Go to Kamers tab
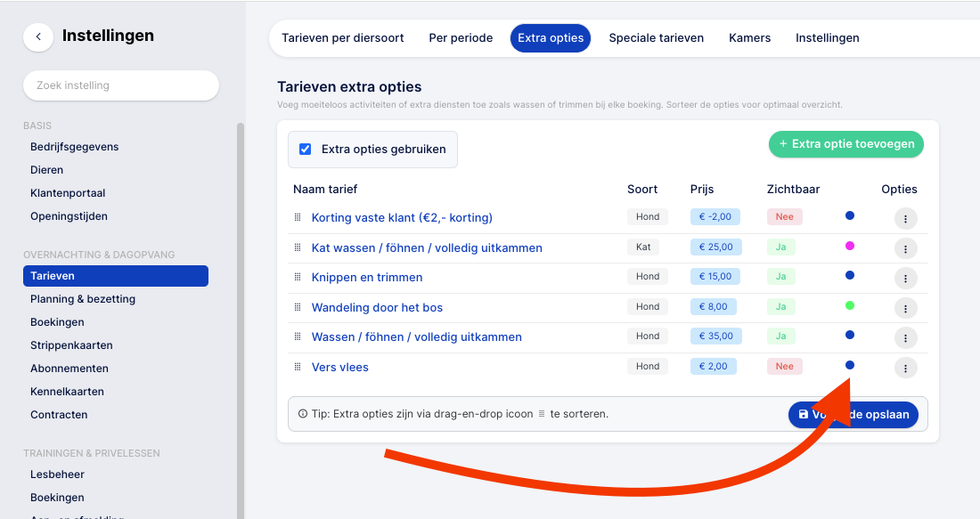Viewport: 980px width, 519px height. [749, 38]
